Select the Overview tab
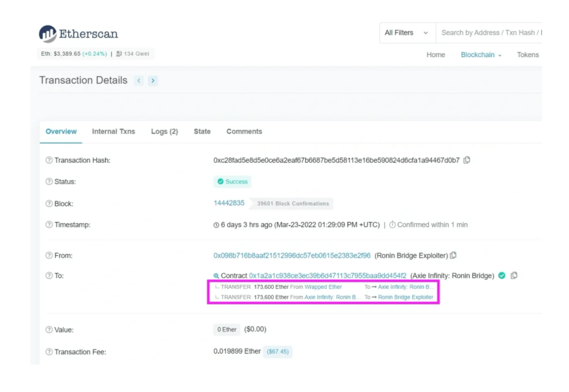Screen dimensions: 569x392 coord(61,132)
